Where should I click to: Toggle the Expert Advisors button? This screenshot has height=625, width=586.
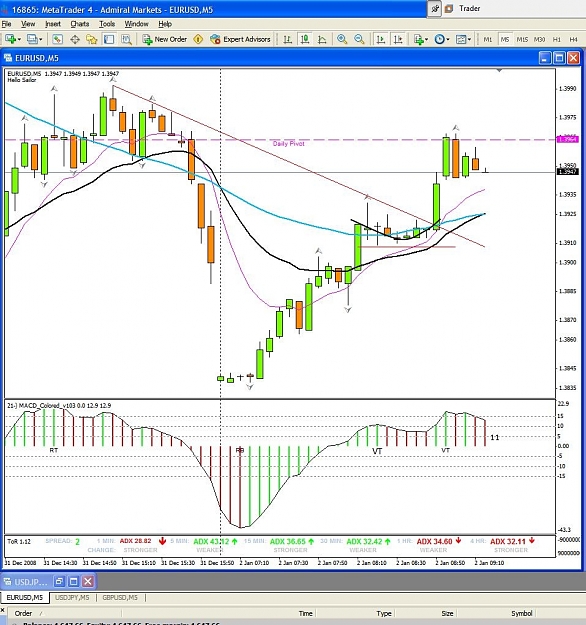pyautogui.click(x=240, y=39)
